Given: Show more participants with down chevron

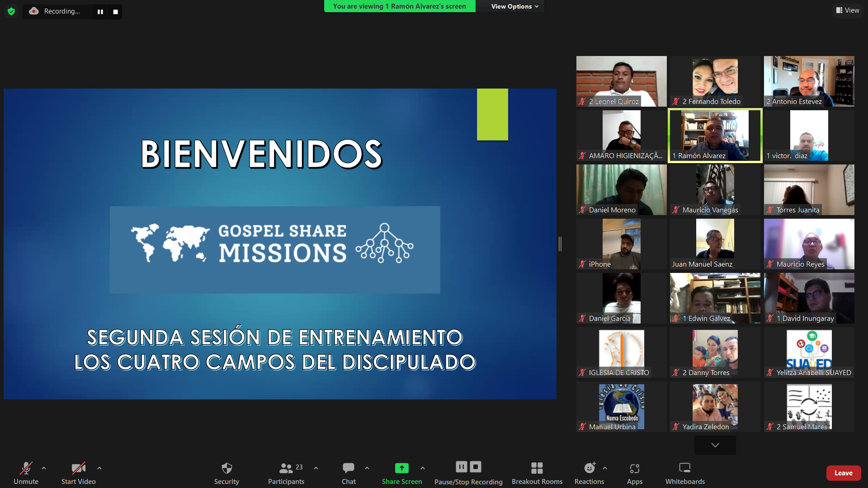Looking at the screenshot, I should (x=715, y=445).
